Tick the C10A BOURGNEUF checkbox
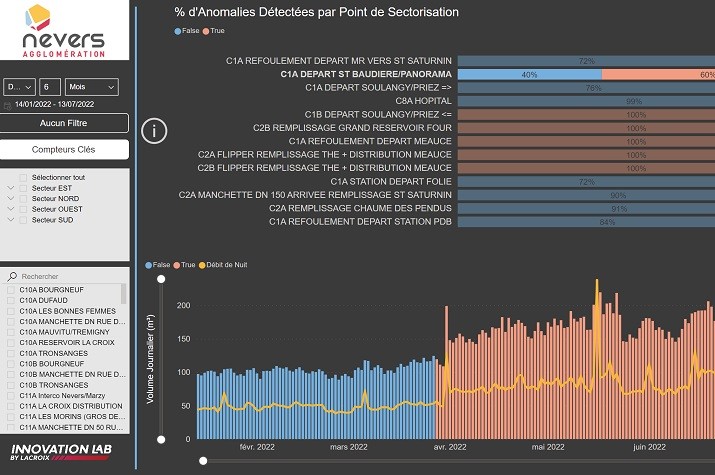715x475 pixels. pos(10,290)
